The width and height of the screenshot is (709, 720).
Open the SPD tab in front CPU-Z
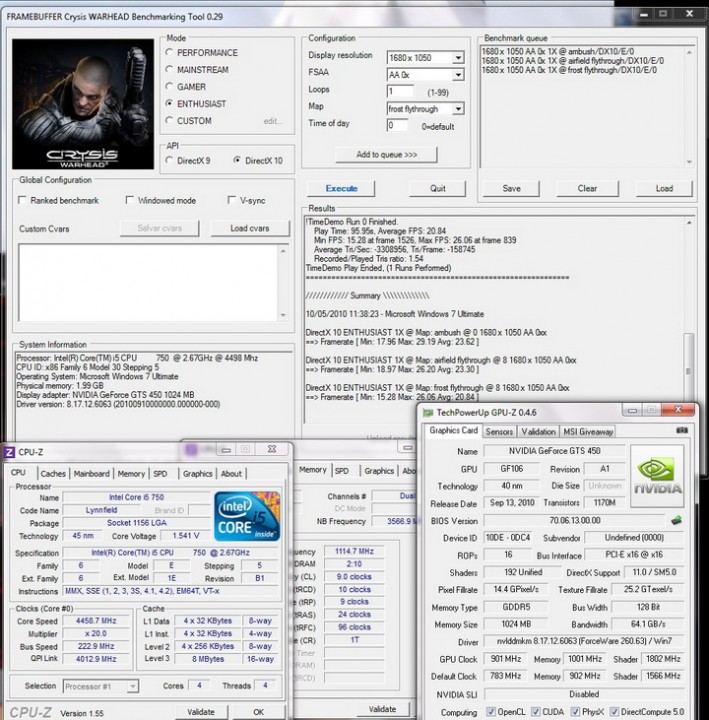tap(160, 473)
